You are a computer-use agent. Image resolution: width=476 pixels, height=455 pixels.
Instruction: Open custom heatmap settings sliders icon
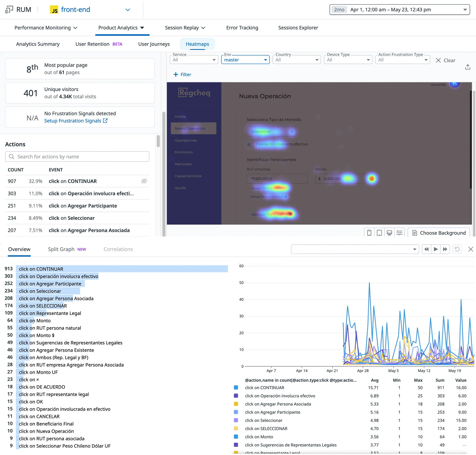(x=399, y=233)
